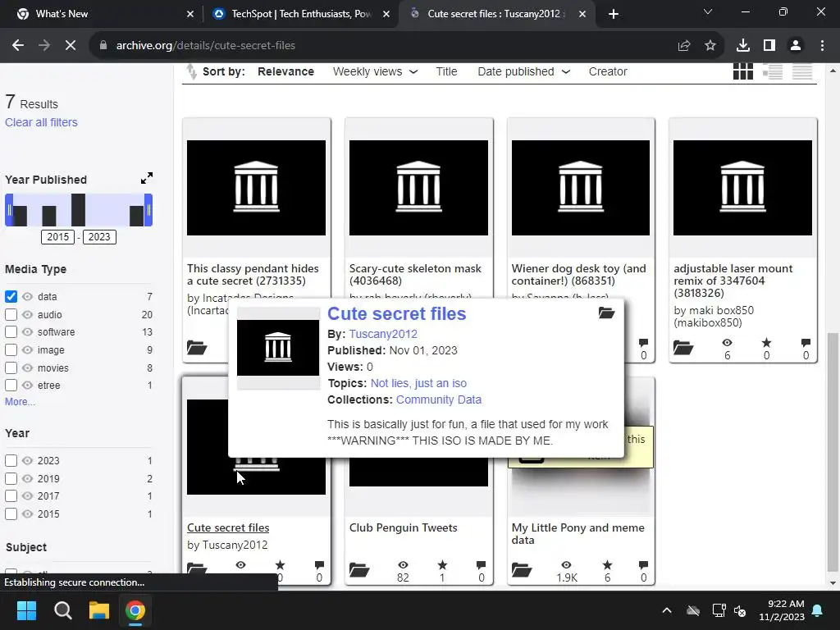Click the 2015 start year field
Screen dimensions: 840x630
pos(58,237)
